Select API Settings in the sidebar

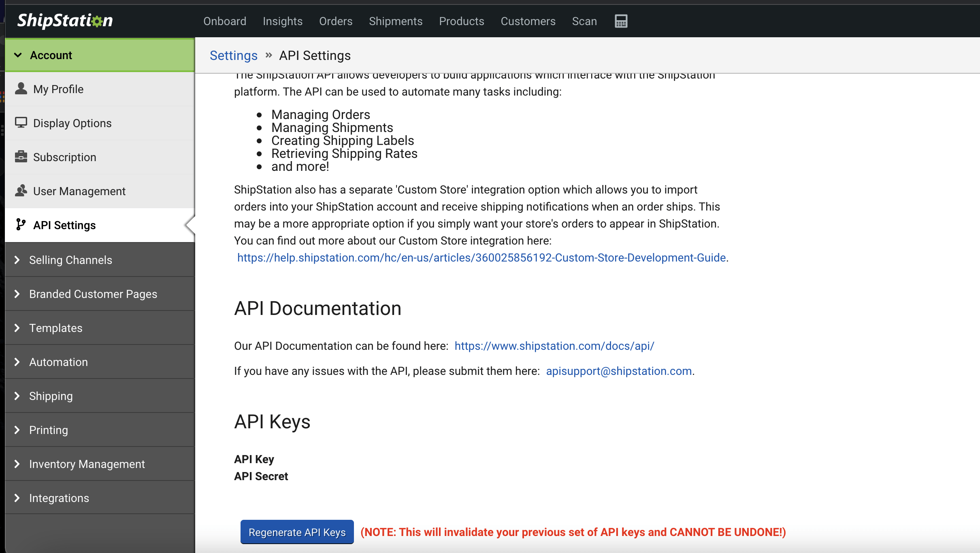(100, 225)
